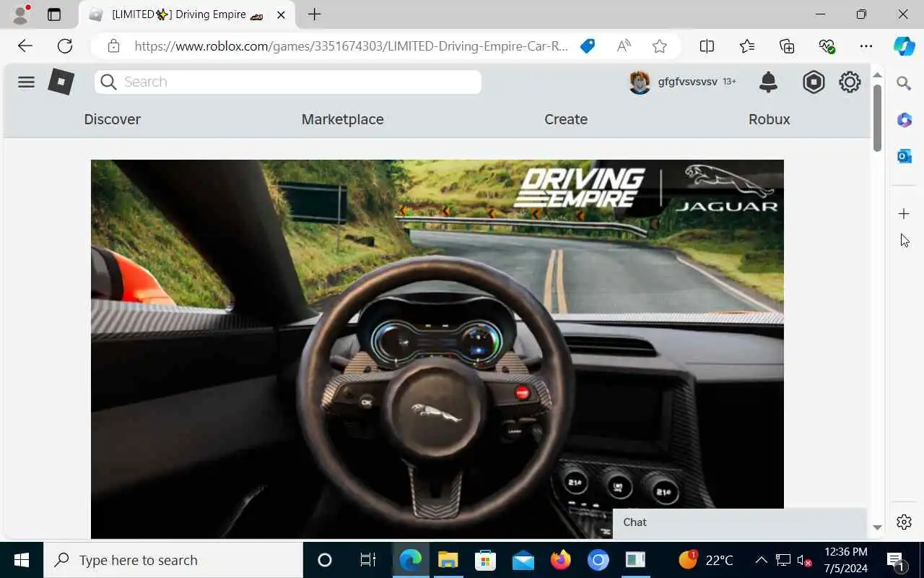
Task: Open the Read aloud icon
Action: [x=624, y=46]
